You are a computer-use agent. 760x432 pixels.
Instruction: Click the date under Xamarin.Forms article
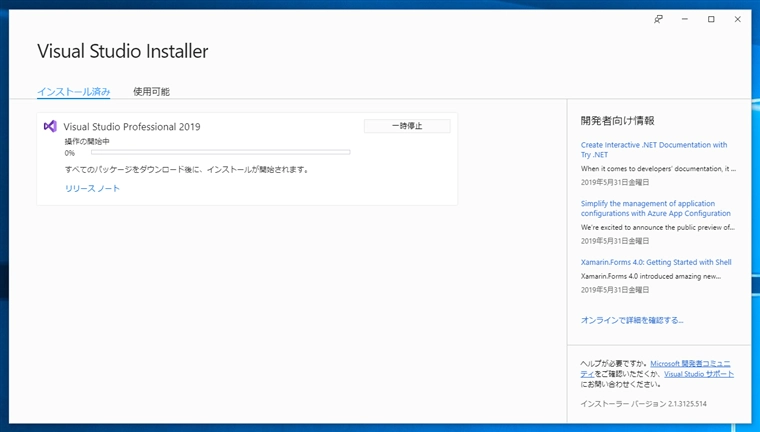(615, 290)
